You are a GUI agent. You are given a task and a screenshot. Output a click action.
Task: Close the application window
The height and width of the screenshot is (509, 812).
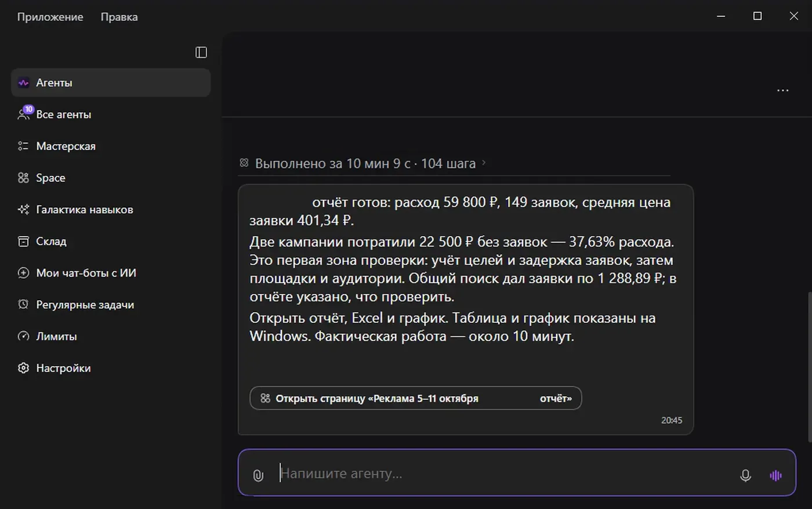pyautogui.click(x=794, y=16)
